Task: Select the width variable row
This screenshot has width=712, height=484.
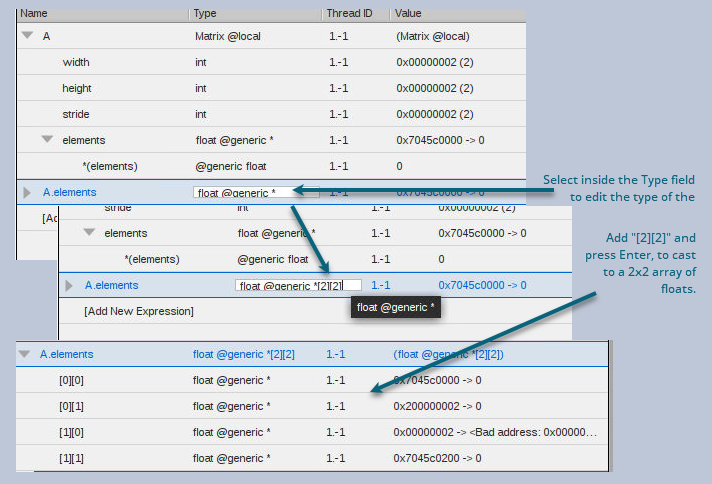Action: tap(76, 62)
